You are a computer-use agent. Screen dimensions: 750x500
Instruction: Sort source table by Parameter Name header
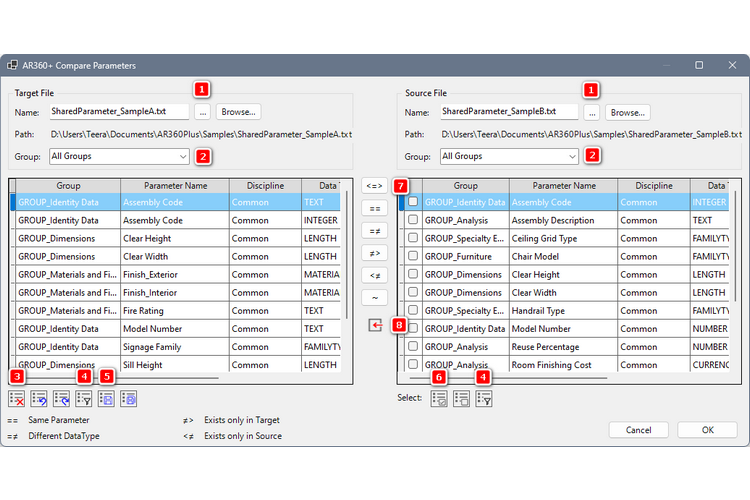[563, 186]
